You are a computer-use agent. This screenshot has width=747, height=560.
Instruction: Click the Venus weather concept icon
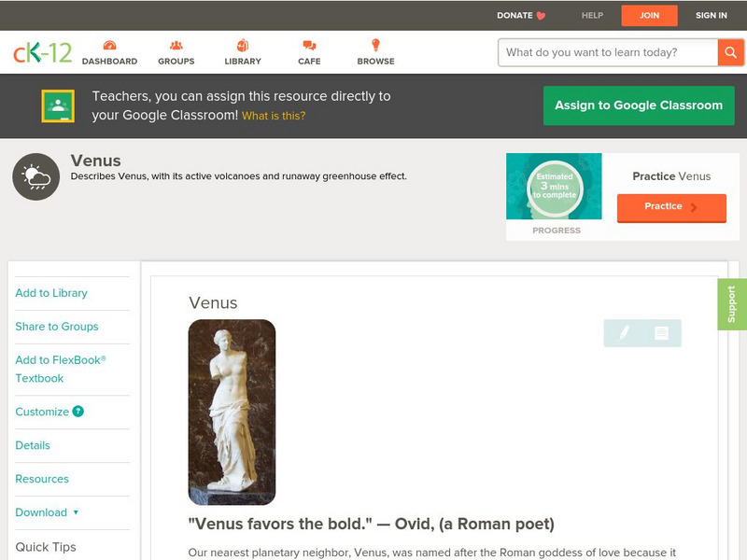(x=35, y=176)
